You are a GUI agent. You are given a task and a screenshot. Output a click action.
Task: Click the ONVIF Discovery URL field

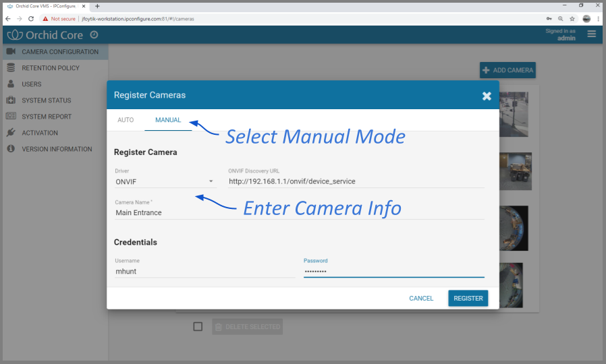pyautogui.click(x=356, y=181)
